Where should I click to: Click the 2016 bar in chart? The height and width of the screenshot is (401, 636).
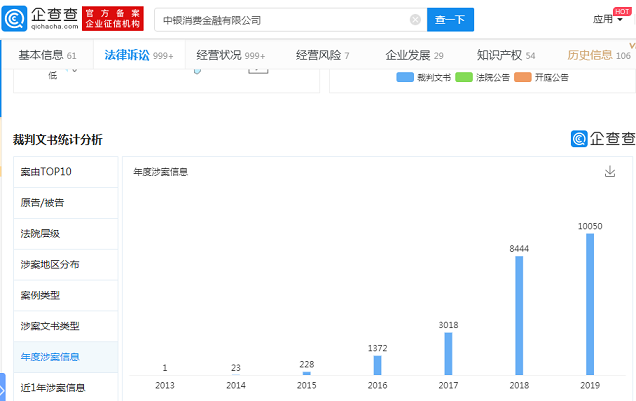(377, 365)
